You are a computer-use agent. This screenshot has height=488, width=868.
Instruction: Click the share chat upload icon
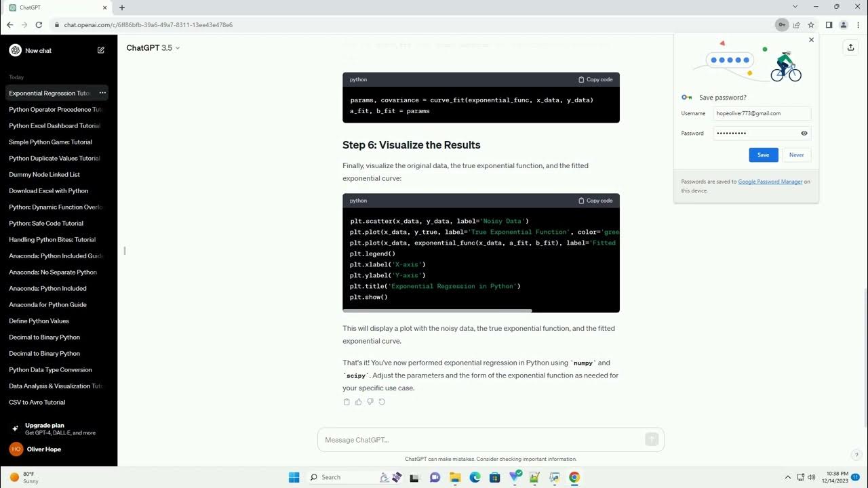850,47
